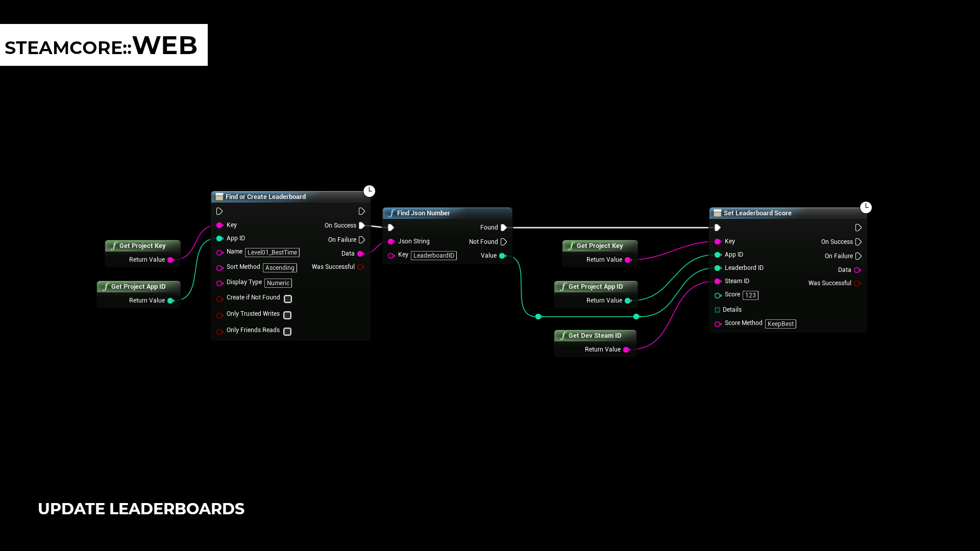980x551 pixels.
Task: Open the Display Type Numeric dropdown
Action: [x=278, y=283]
